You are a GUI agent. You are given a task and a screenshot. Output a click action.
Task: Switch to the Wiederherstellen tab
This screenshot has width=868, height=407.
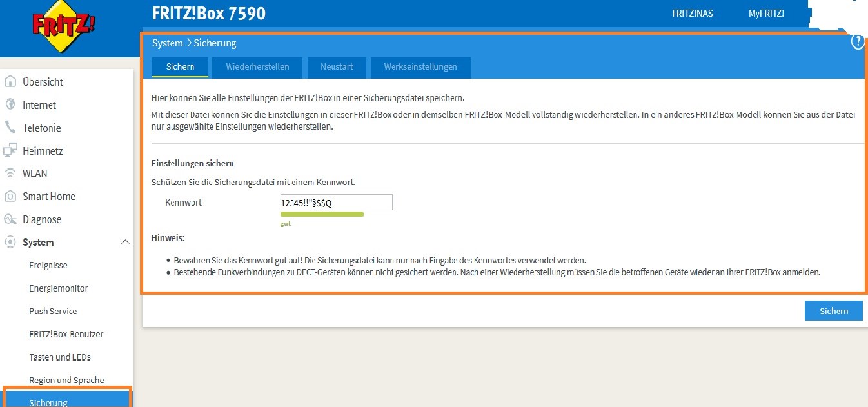[257, 67]
